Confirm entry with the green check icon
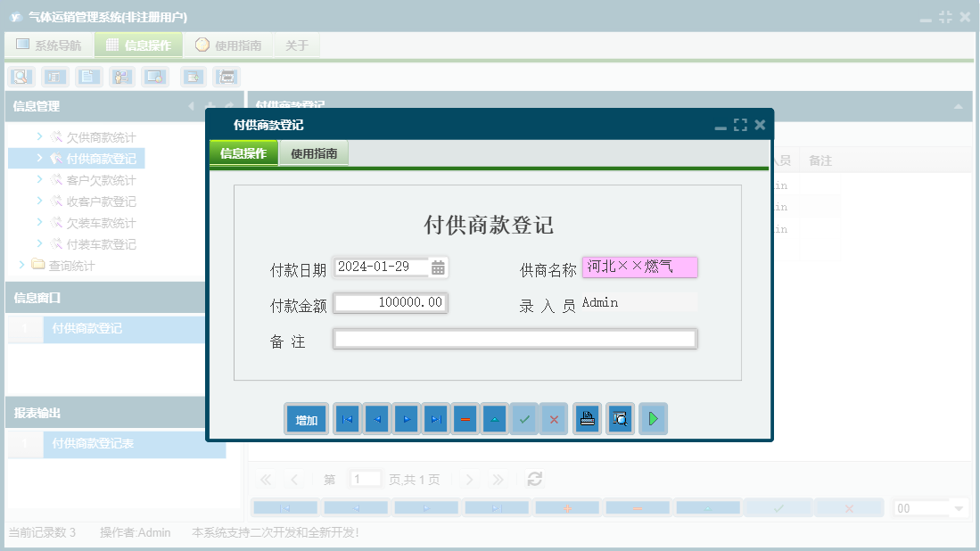The width and height of the screenshot is (980, 551). (x=524, y=418)
